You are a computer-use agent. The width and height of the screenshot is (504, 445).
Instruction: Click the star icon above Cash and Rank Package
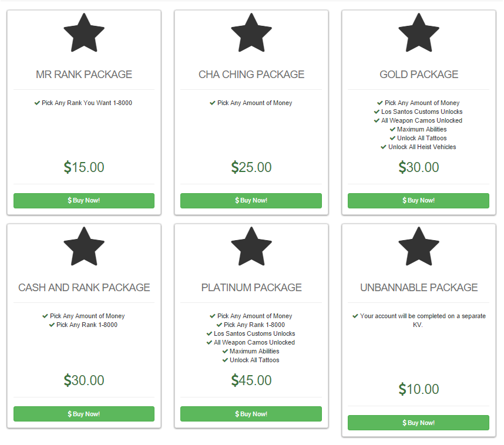(x=84, y=246)
